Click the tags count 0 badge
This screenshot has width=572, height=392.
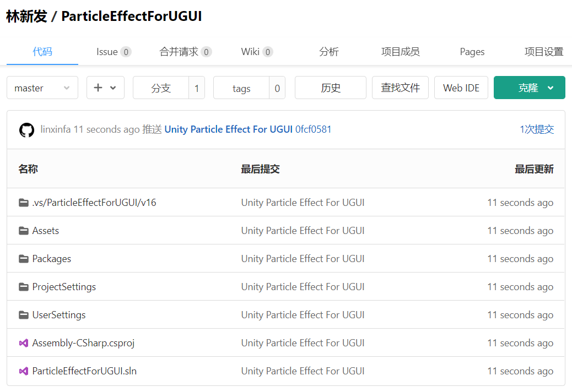coord(277,88)
